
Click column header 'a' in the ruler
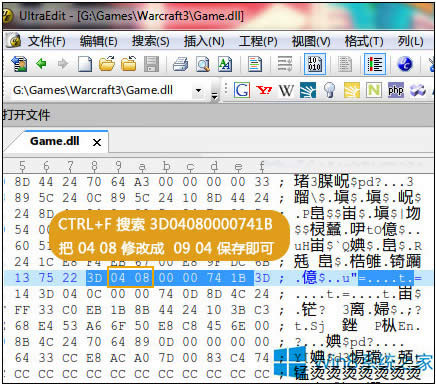[142, 166]
